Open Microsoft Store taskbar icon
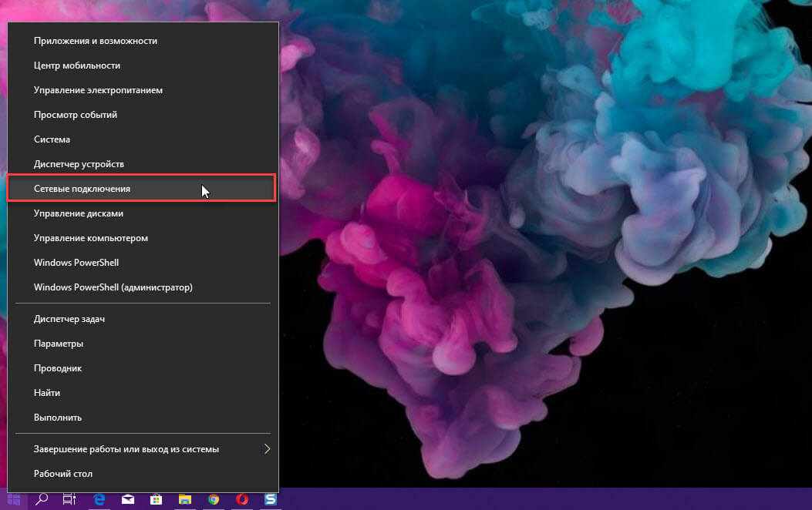Image resolution: width=812 pixels, height=510 pixels. [156, 499]
